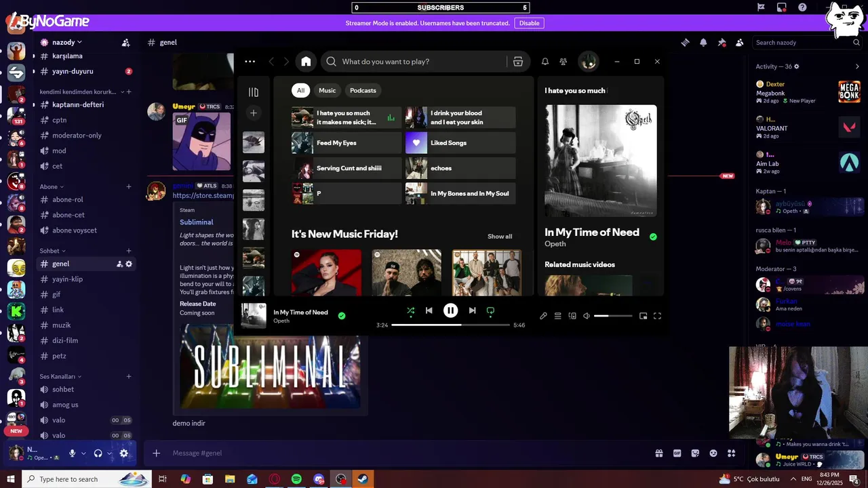Collapse kendimi kendimden koruk category
The width and height of the screenshot is (868, 488).
81,91
